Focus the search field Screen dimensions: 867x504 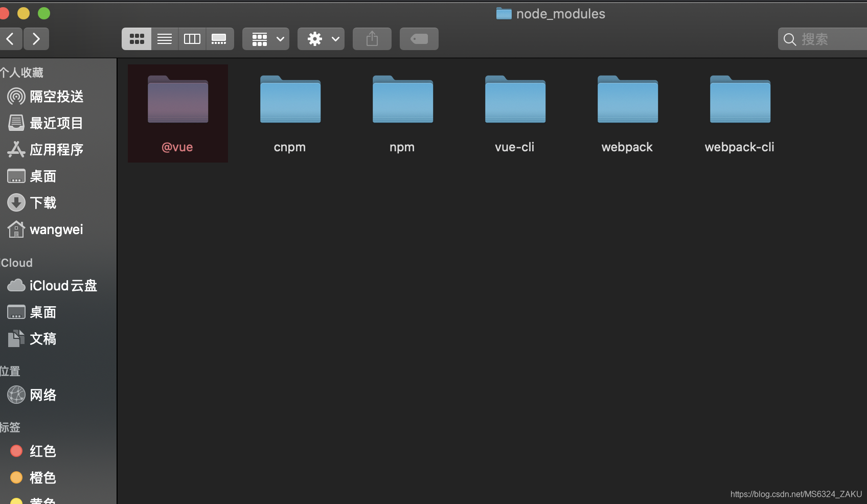tap(823, 39)
